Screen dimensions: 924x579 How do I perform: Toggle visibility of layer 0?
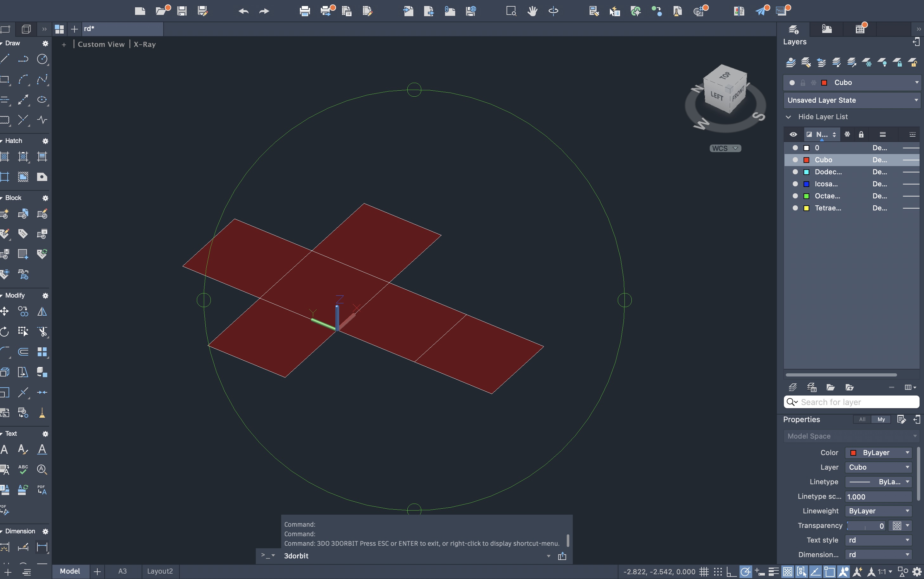[795, 148]
